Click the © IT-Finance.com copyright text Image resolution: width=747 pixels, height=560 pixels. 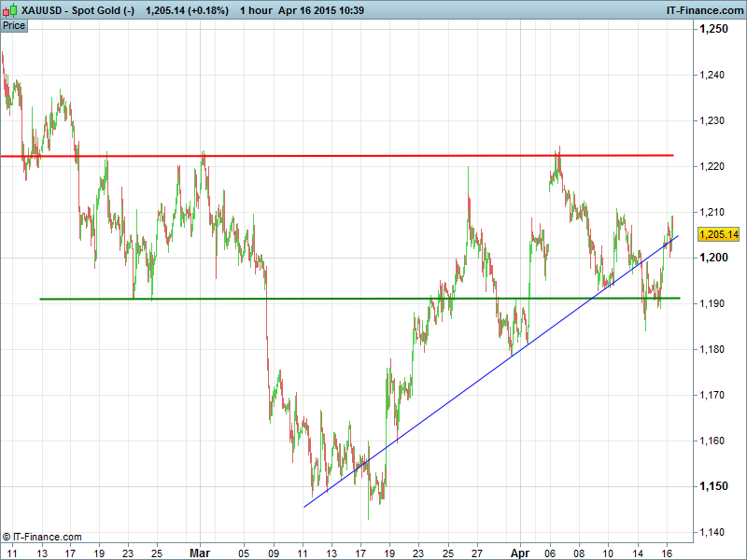(x=43, y=537)
